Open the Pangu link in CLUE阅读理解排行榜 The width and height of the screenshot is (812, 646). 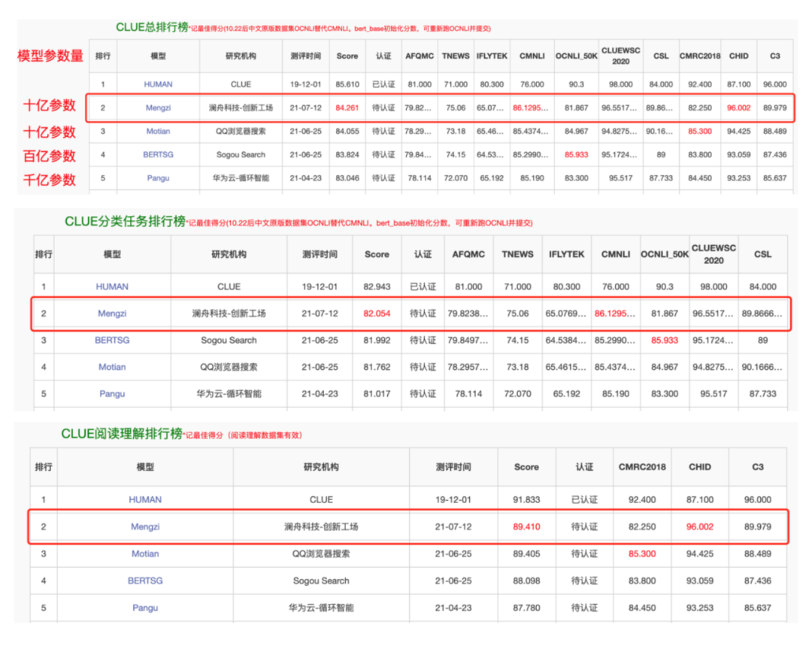click(145, 608)
